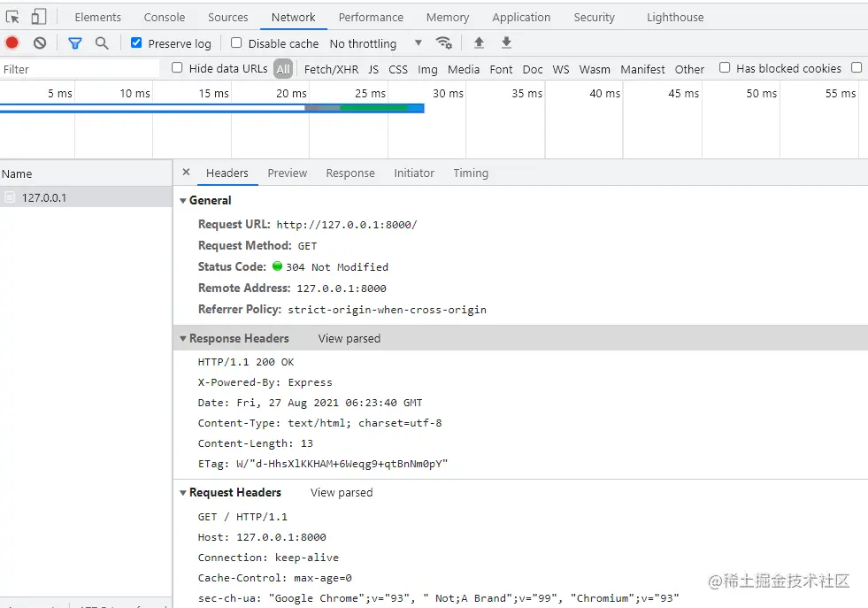
Task: Open the Sources panel
Action: point(228,17)
